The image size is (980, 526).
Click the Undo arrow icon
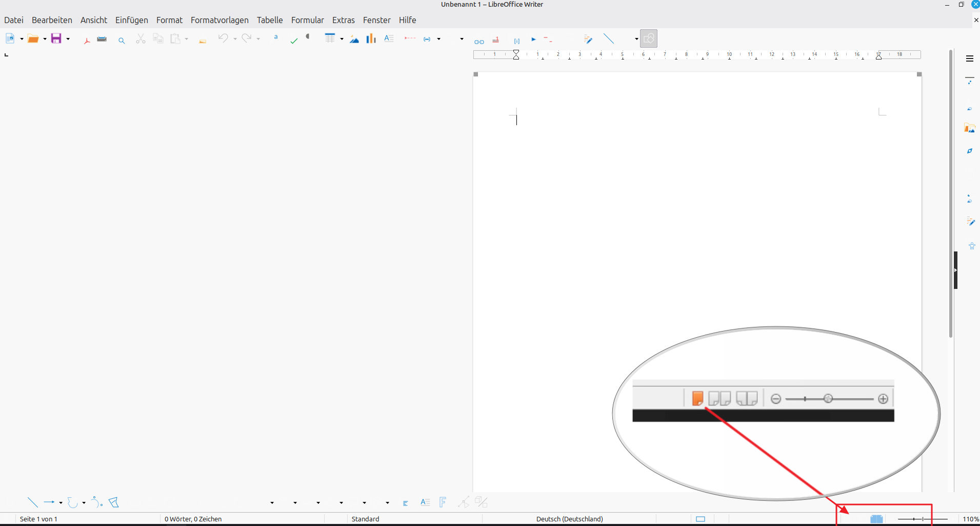tap(223, 38)
